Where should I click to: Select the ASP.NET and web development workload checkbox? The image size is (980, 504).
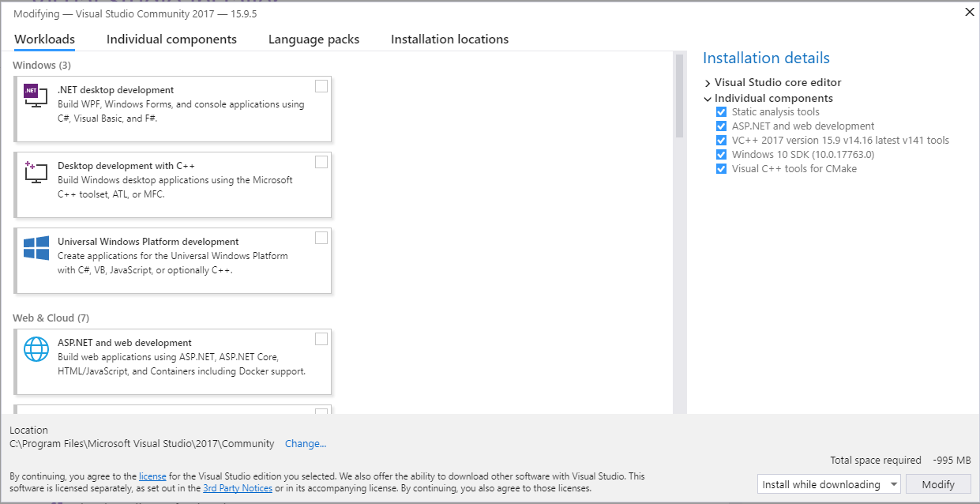click(321, 339)
